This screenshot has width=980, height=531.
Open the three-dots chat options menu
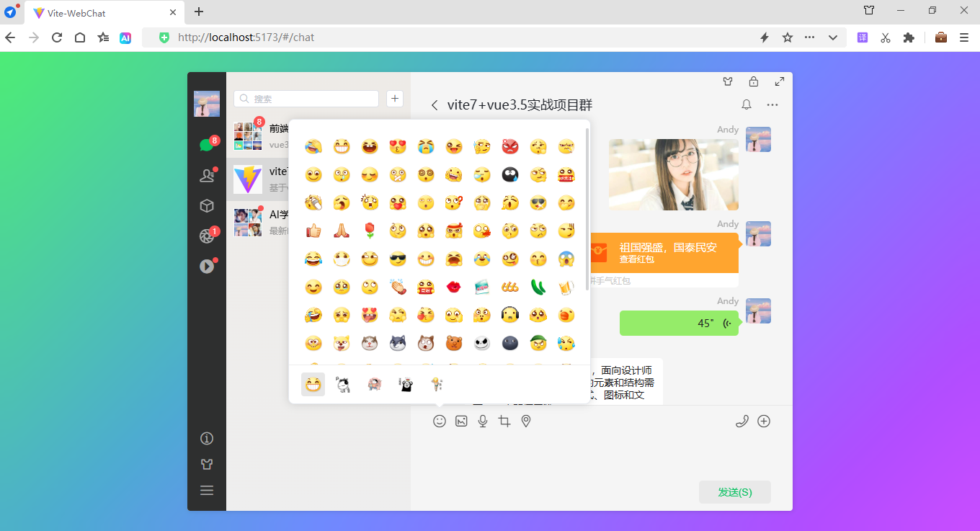[772, 105]
